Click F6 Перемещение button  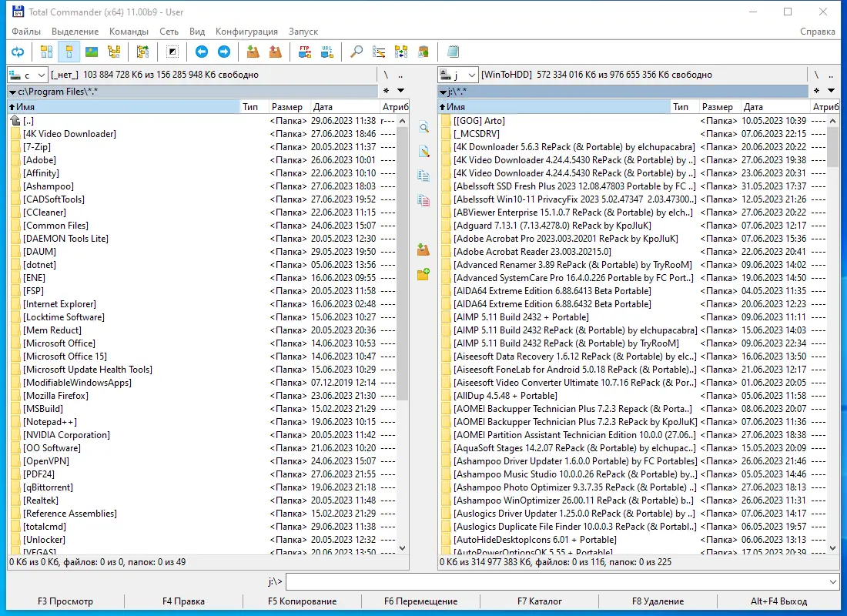(x=420, y=601)
